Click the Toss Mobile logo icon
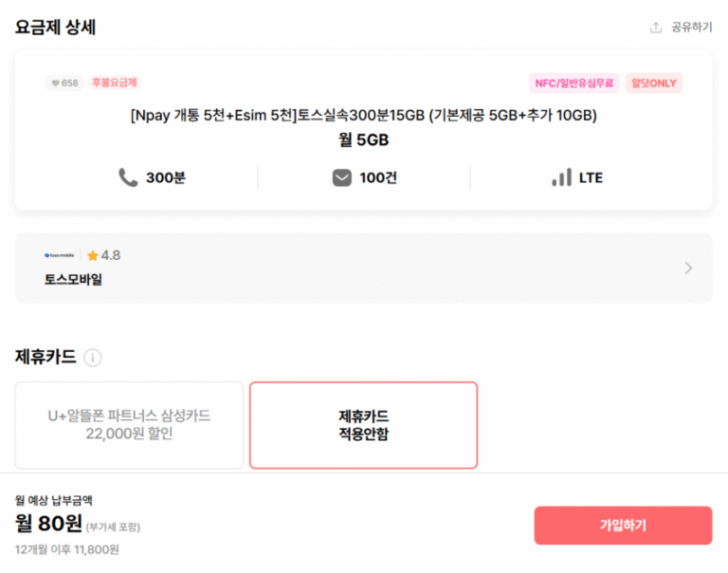This screenshot has height=573, width=728. coord(61,255)
